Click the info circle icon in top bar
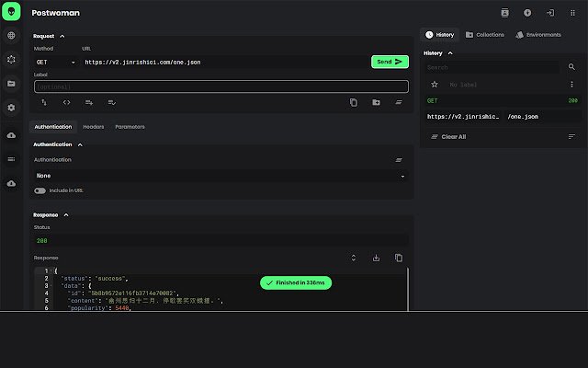 tap(527, 13)
